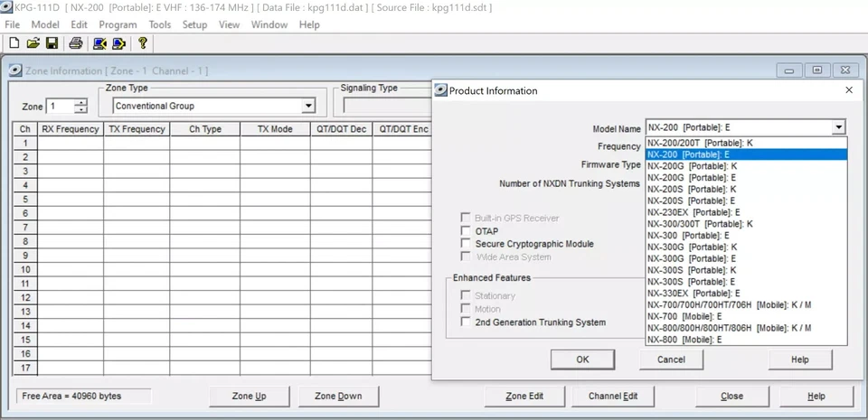This screenshot has width=868, height=420.
Task: Click the RX Frequency column header
Action: 71,129
